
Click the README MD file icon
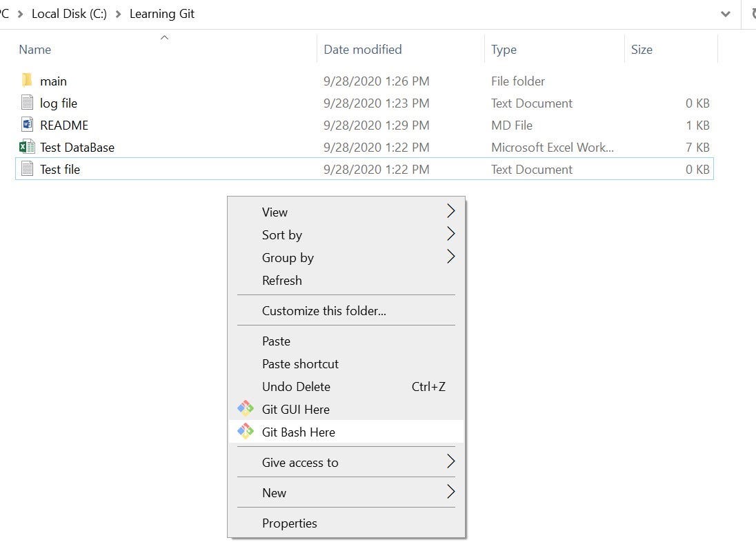pos(26,125)
